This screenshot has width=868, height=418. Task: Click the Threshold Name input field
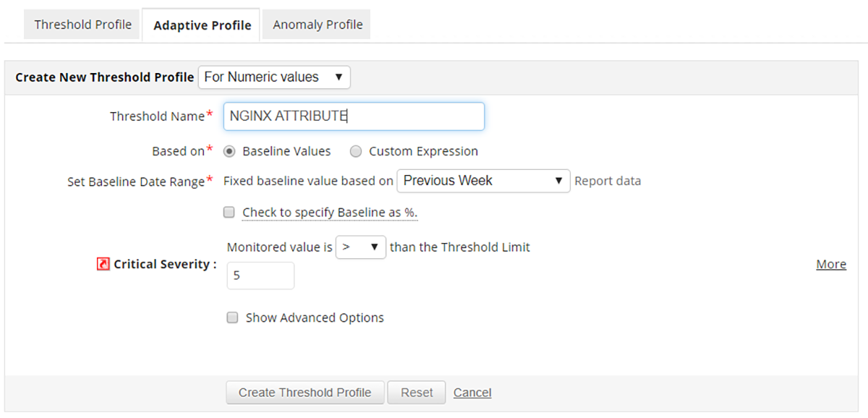pyautogui.click(x=354, y=116)
